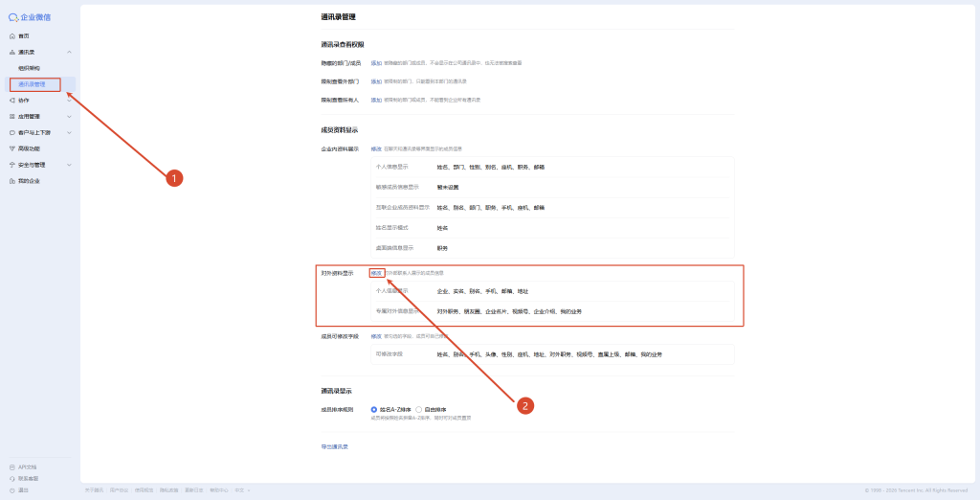Click 修改 for 企业内资料展示
Image resolution: width=980 pixels, height=500 pixels.
click(376, 148)
